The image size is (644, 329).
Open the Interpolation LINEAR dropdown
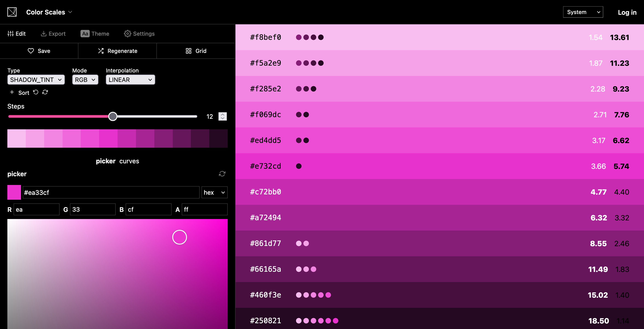(x=130, y=80)
